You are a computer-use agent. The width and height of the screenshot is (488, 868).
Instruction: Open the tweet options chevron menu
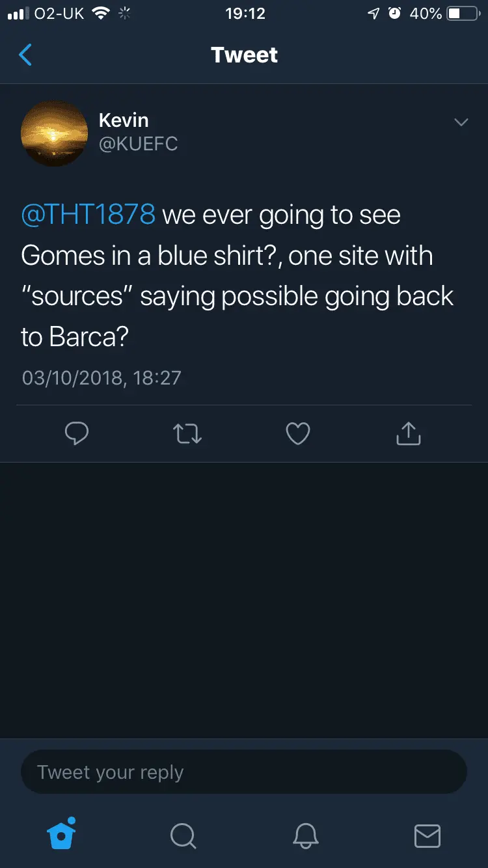(x=461, y=122)
